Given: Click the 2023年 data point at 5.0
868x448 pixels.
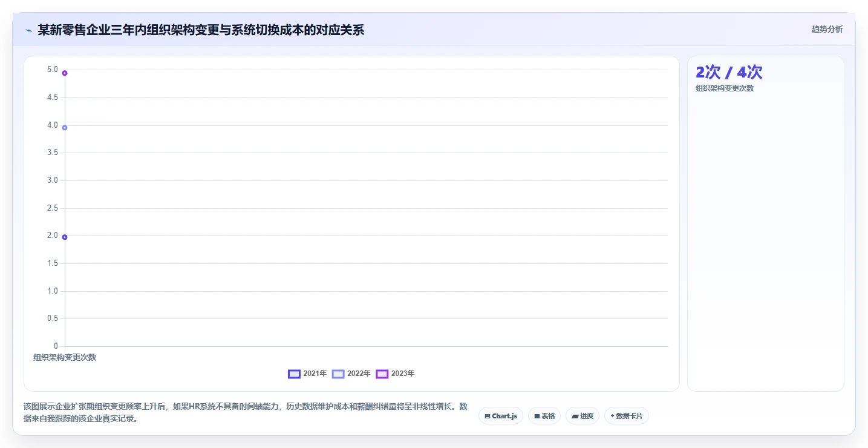Looking at the screenshot, I should point(65,73).
